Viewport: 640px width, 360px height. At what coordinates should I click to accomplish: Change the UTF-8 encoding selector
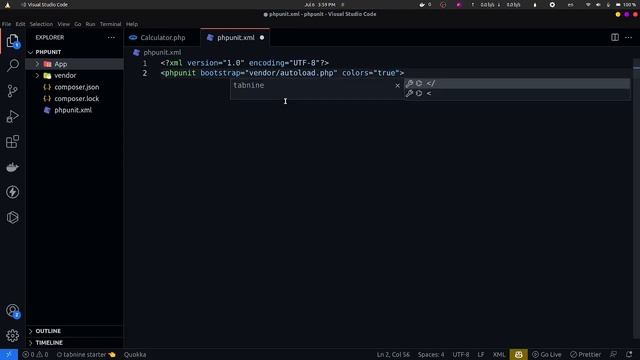tap(461, 354)
